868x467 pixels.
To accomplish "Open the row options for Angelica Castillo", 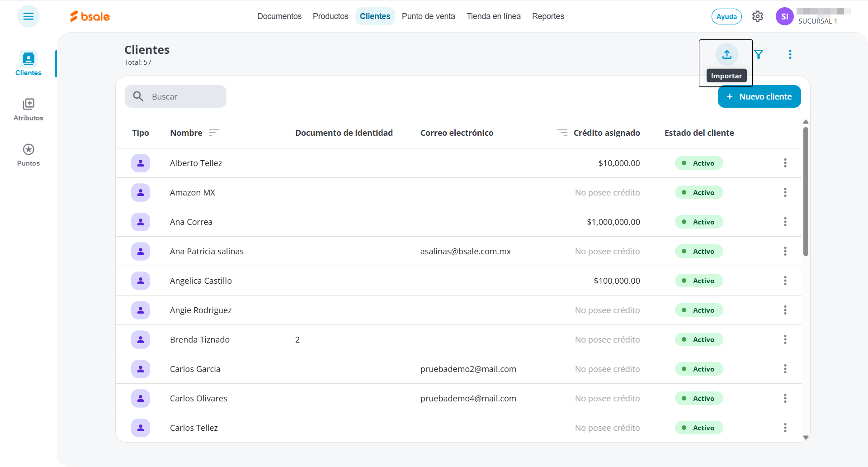I will point(785,281).
